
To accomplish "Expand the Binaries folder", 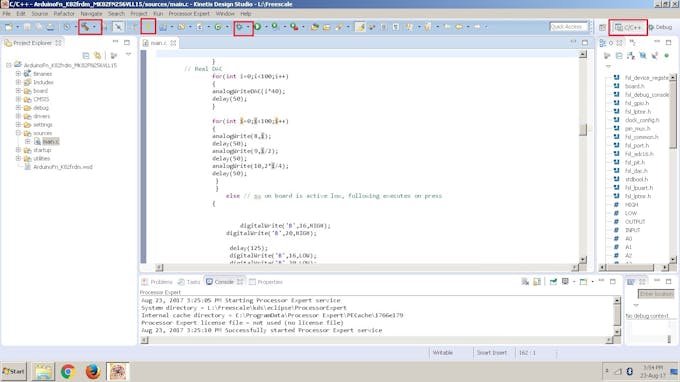I will pos(18,74).
